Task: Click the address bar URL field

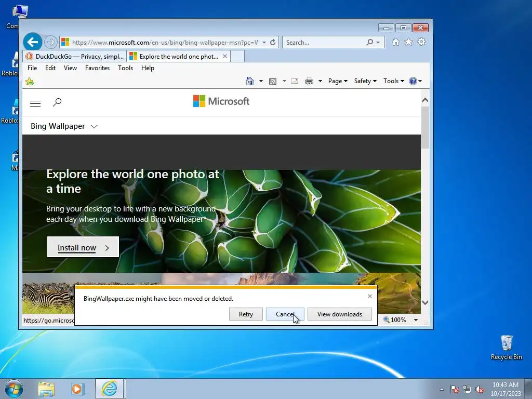Action: pyautogui.click(x=165, y=43)
